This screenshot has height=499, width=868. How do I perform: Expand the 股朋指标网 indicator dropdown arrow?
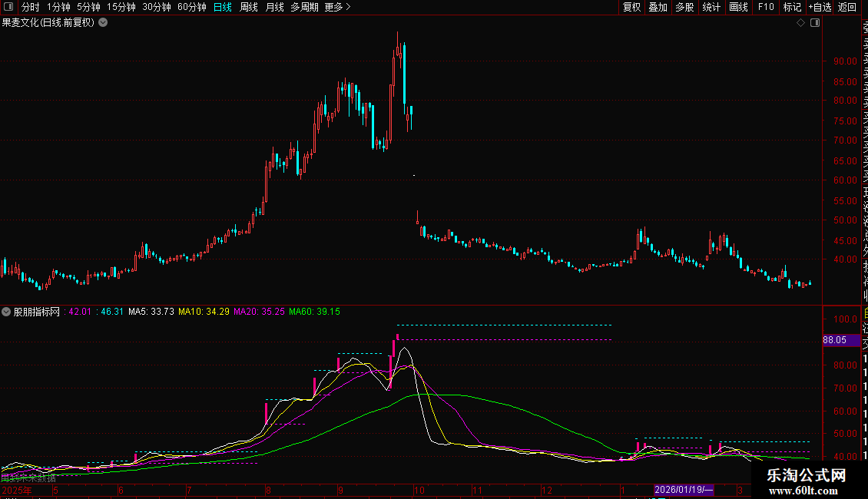click(7, 312)
